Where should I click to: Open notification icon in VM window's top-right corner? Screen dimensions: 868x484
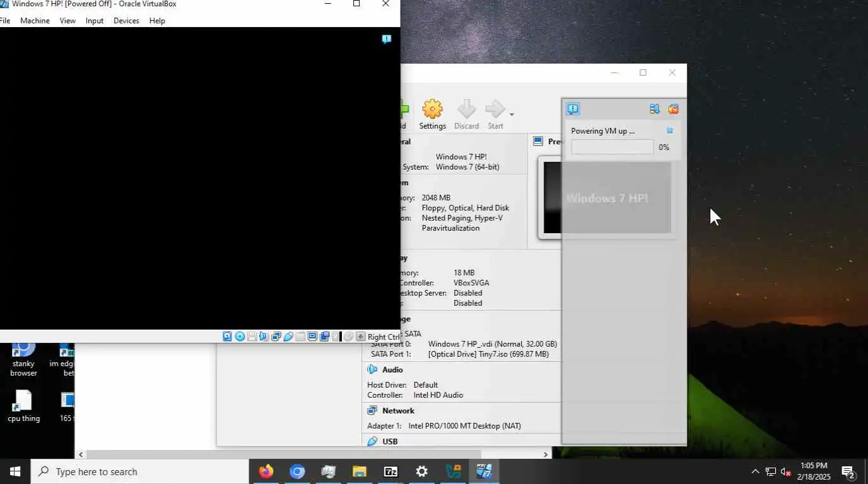click(387, 39)
